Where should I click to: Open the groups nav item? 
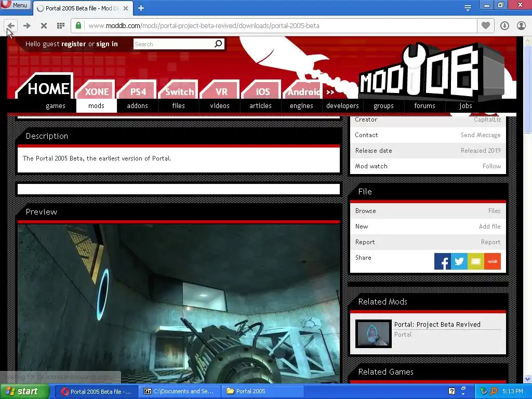383,106
